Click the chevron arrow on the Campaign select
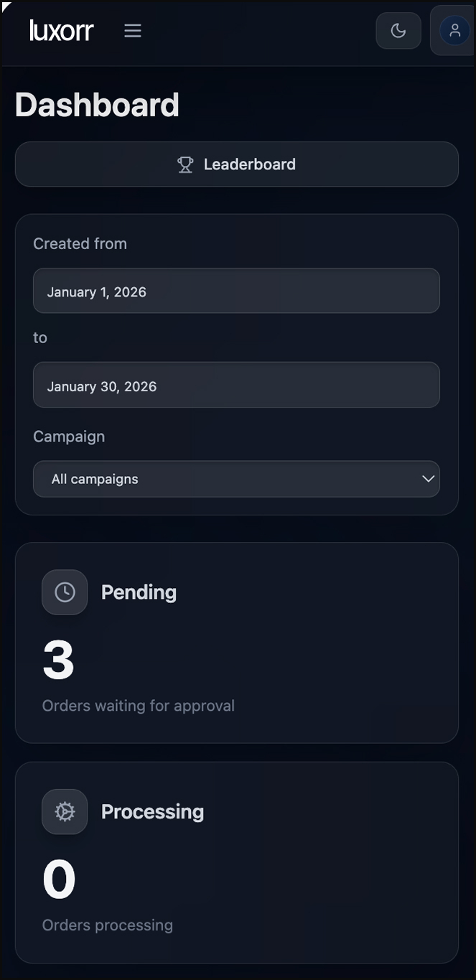Viewport: 476px width, 980px height. tap(429, 479)
